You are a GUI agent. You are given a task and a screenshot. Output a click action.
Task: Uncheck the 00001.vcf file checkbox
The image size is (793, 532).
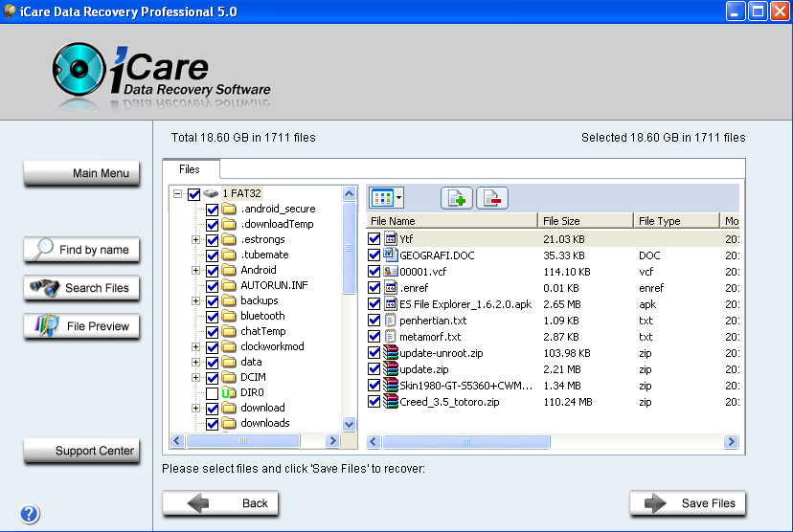[374, 272]
